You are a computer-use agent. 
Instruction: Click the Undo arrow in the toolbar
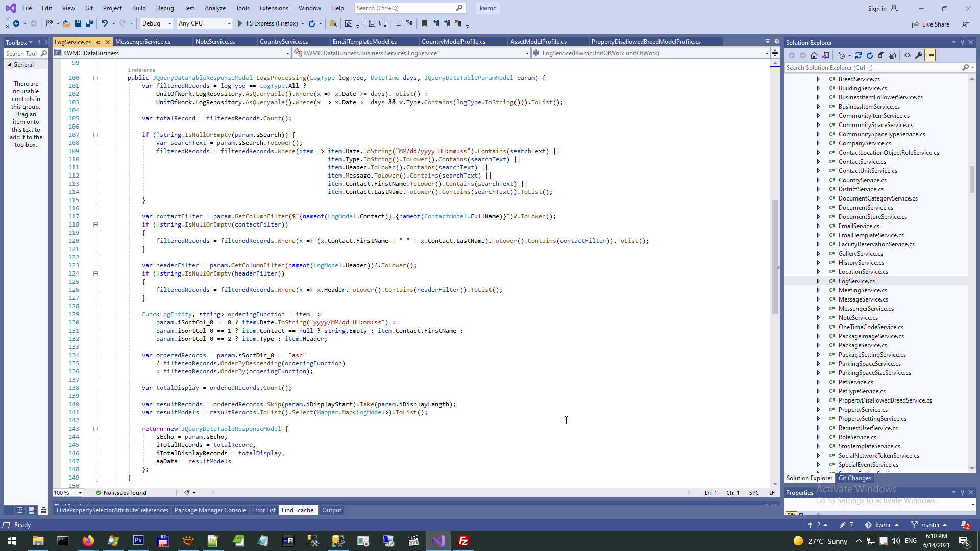point(104,23)
